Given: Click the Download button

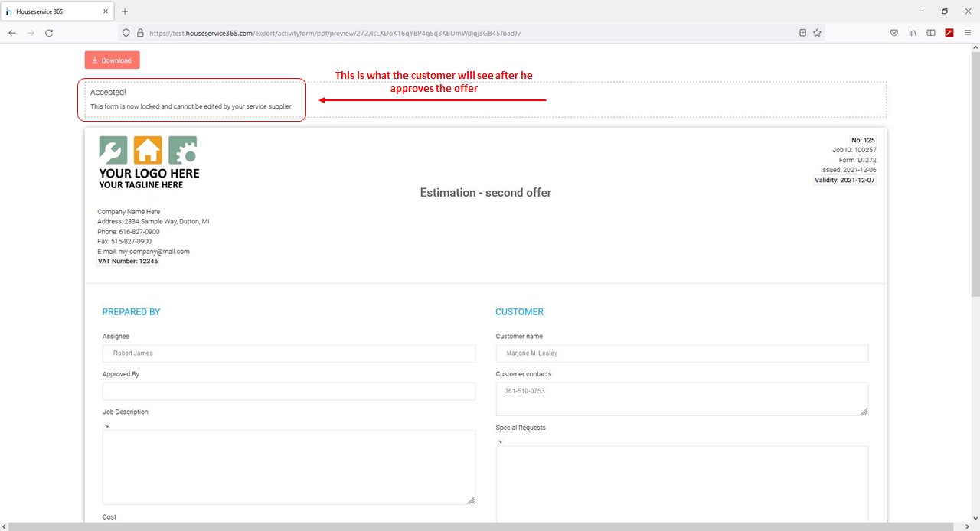Looking at the screenshot, I should tap(112, 60).
